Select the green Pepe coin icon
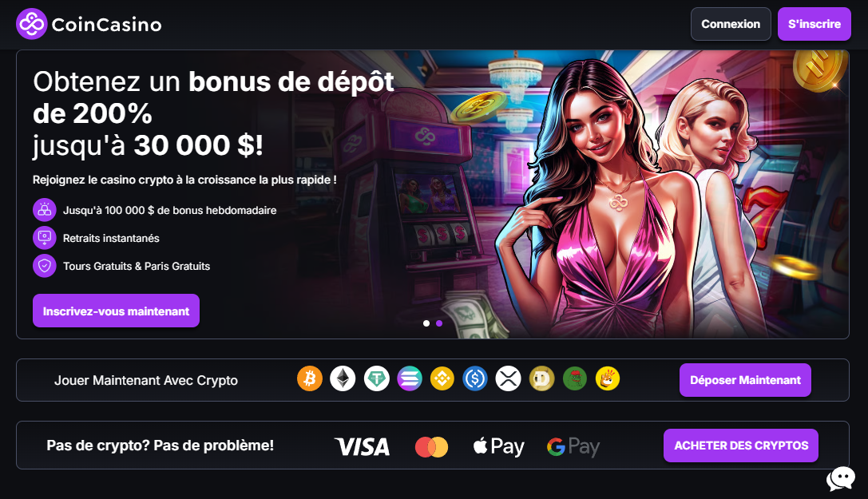This screenshot has height=499, width=868. 575,379
